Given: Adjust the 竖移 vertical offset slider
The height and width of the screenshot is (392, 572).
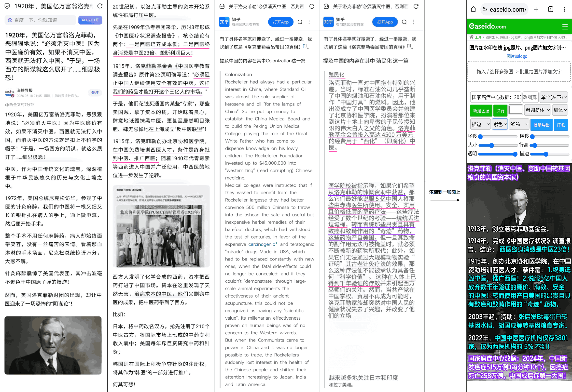Looking at the screenshot, I should tap(497, 136).
